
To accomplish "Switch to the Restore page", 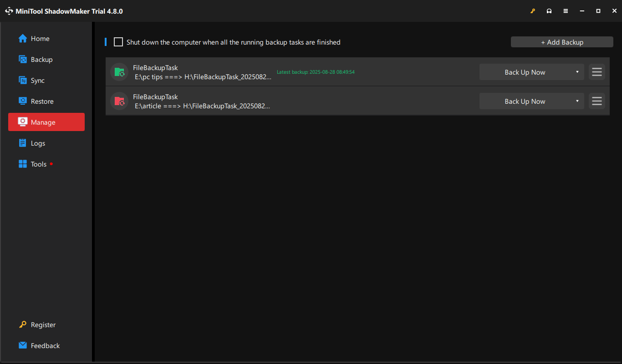I will coord(46,101).
